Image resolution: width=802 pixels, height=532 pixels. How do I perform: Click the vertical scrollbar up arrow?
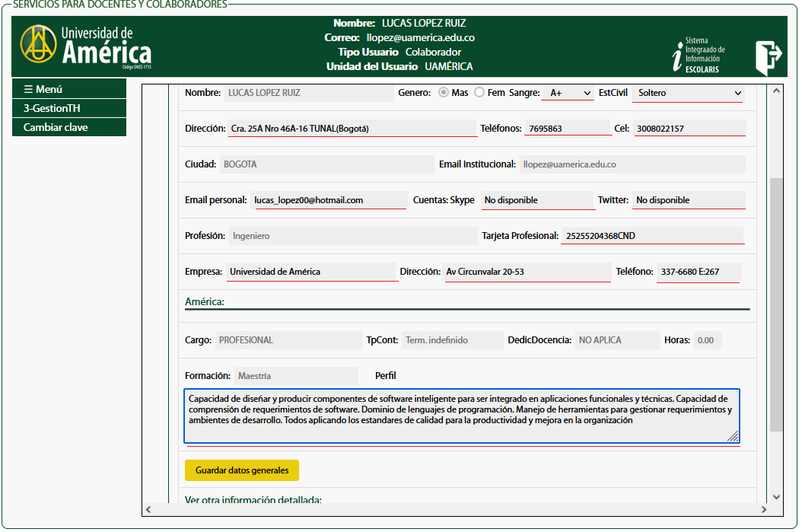(776, 91)
